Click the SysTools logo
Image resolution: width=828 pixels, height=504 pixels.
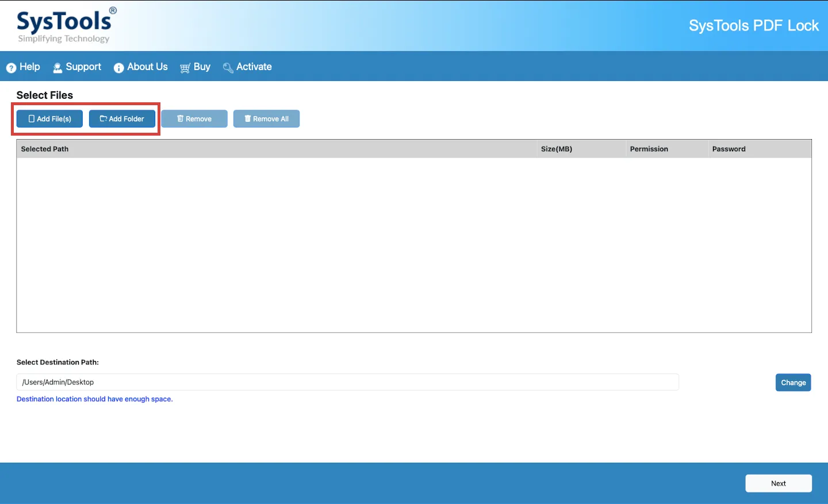66,25
